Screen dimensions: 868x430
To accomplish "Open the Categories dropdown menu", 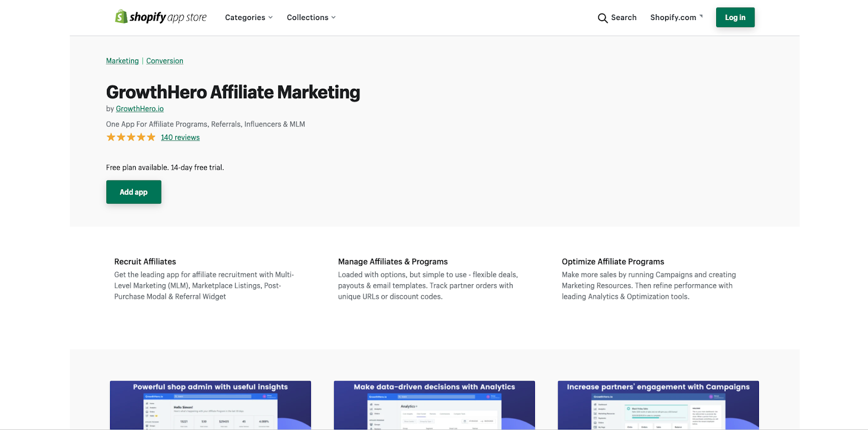I will click(x=249, y=17).
